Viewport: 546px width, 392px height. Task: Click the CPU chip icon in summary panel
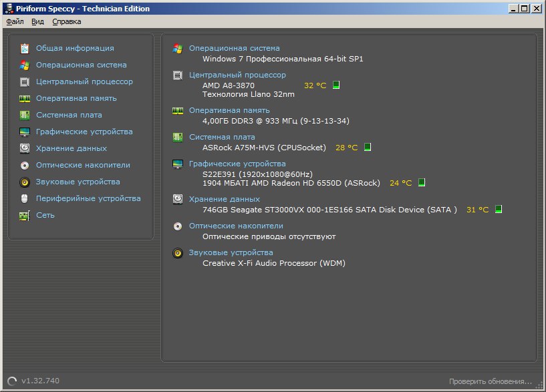coord(178,75)
